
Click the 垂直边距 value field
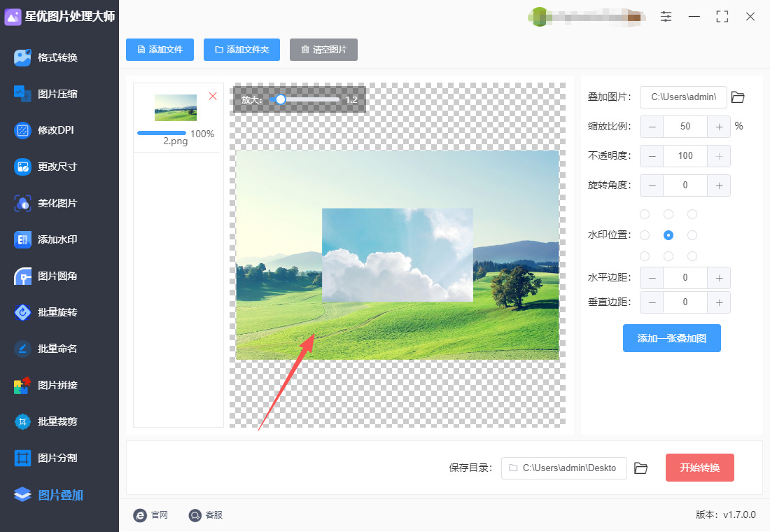(x=685, y=302)
